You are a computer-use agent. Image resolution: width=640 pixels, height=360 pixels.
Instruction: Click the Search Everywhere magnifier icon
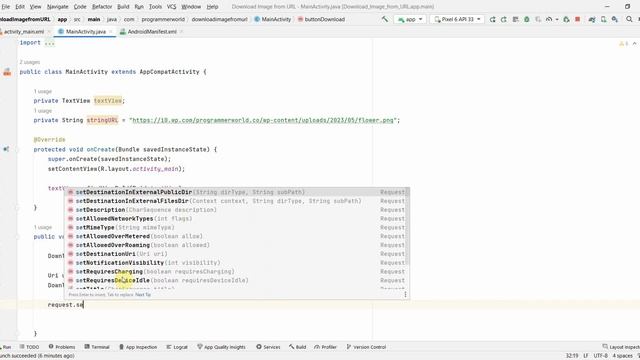click(629, 19)
